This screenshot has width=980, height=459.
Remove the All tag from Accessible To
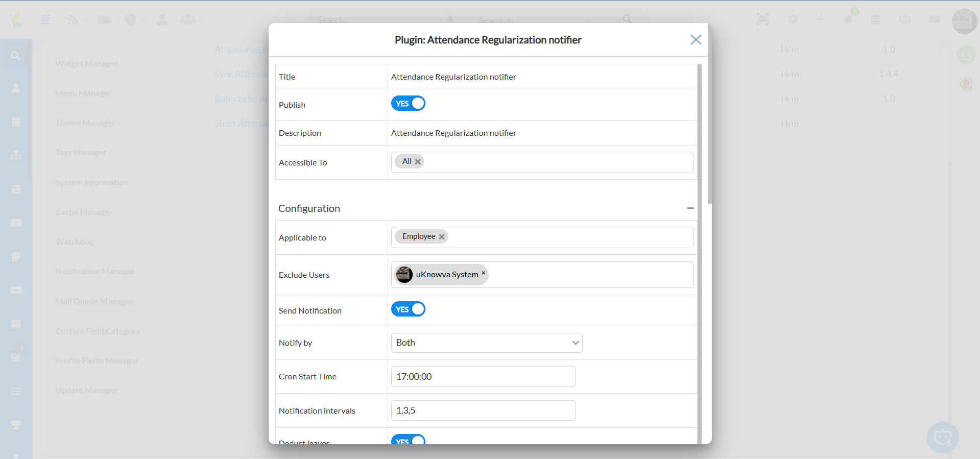pos(418,162)
